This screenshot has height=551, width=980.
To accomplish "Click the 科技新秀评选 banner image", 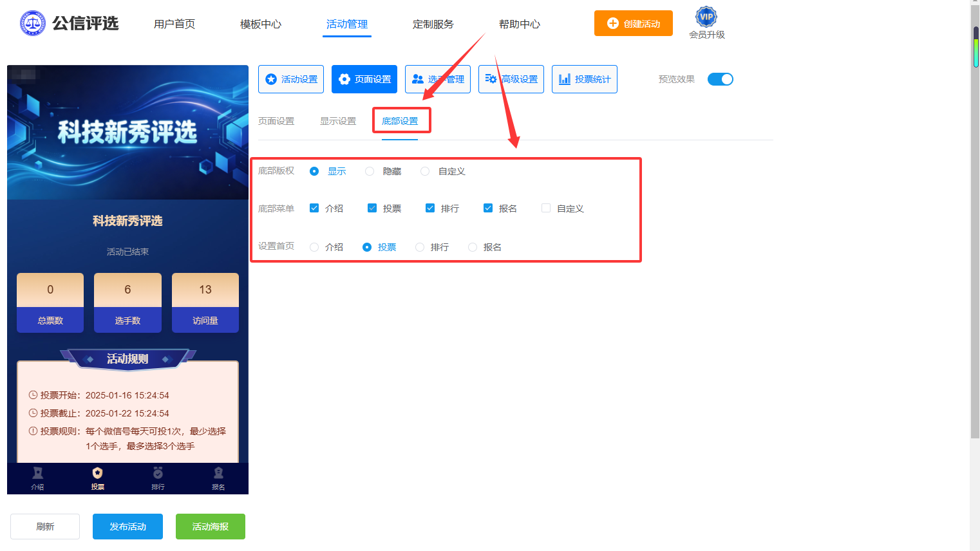I will tap(127, 132).
